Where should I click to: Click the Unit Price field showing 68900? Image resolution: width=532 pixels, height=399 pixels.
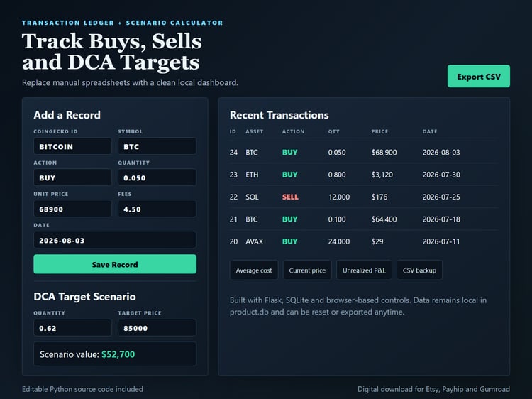pos(72,209)
